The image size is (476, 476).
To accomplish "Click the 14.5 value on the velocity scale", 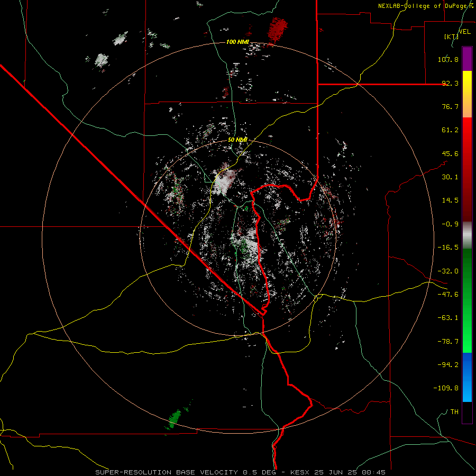I will pos(450,200).
